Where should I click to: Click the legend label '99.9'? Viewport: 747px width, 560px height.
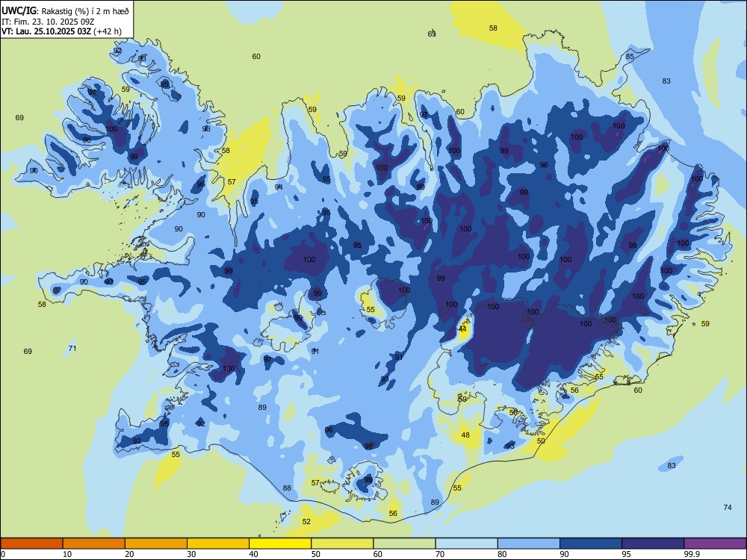point(692,554)
